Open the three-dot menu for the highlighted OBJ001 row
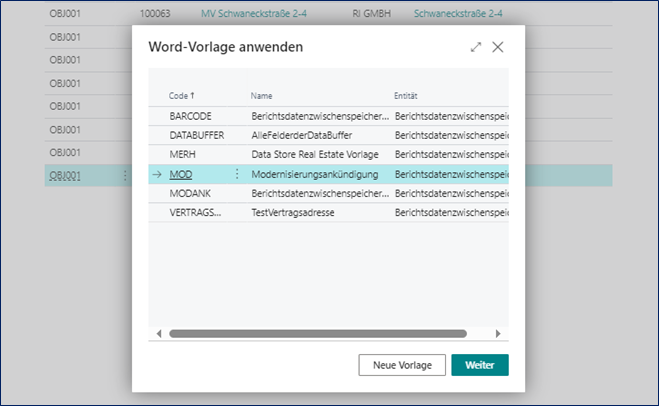This screenshot has width=659, height=406. click(x=125, y=175)
